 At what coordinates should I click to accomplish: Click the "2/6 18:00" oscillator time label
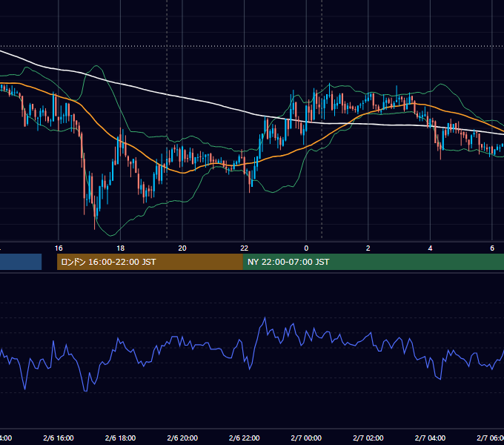click(120, 438)
